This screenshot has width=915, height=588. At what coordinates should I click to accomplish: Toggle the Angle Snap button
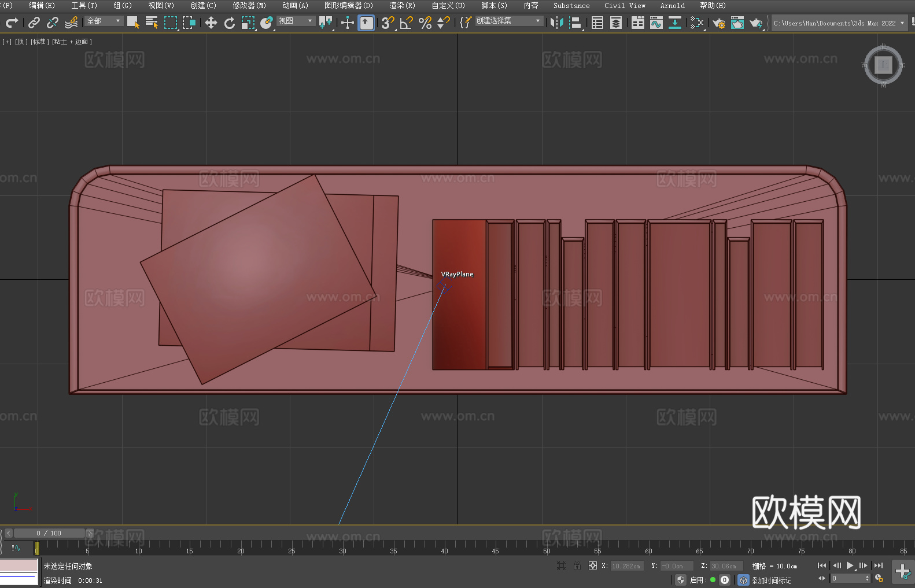[x=406, y=23]
